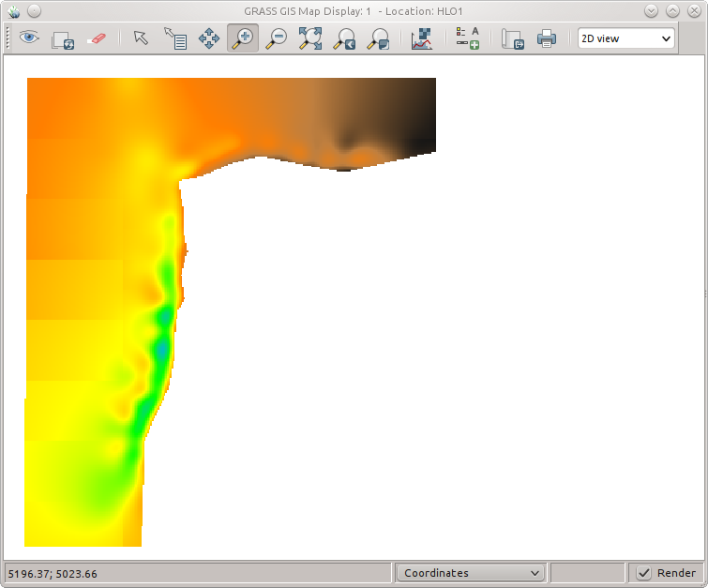Minimize the Map Display window
The image size is (708, 588).
click(651, 11)
